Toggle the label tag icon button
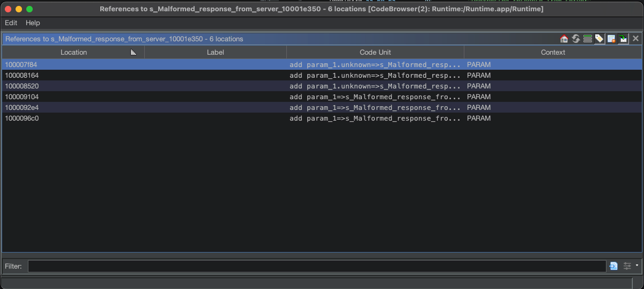The image size is (644, 289). 599,39
